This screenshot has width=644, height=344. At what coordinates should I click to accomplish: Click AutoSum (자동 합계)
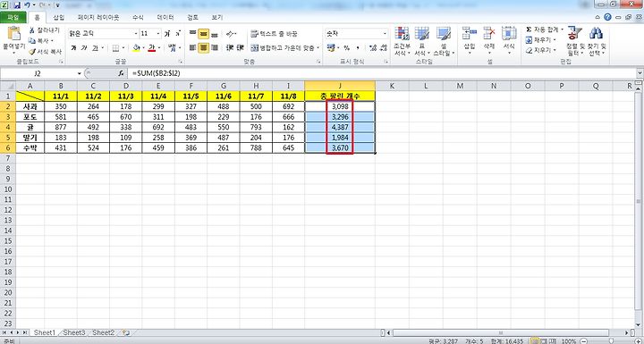(545, 30)
